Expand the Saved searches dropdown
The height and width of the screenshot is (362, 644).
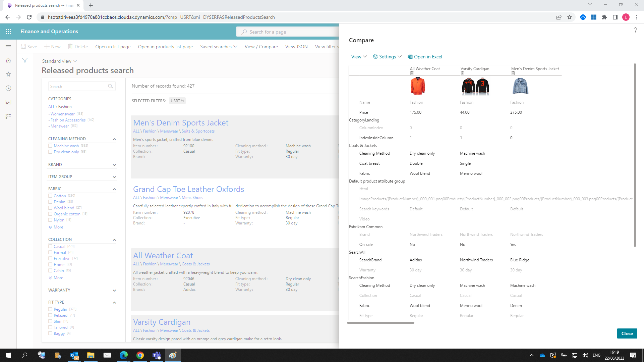(x=219, y=47)
